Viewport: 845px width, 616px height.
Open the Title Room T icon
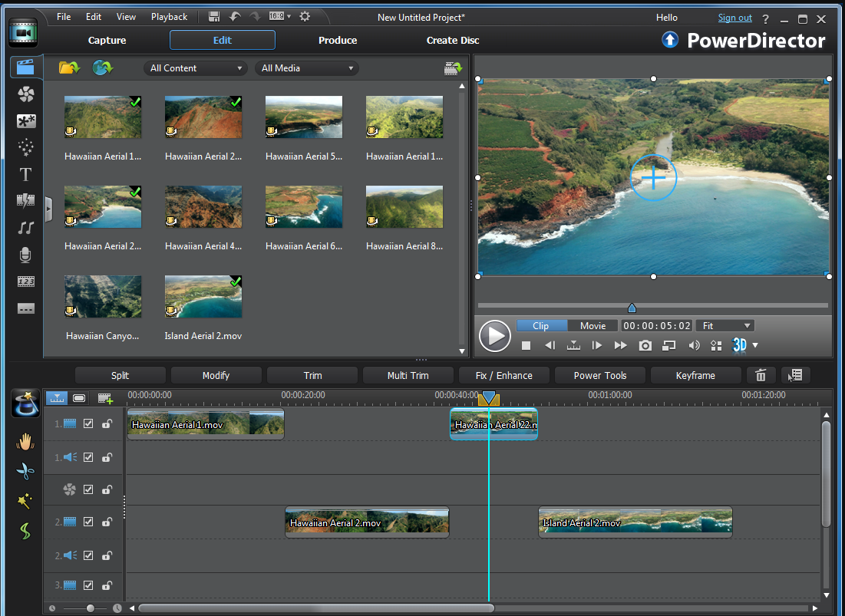click(25, 174)
